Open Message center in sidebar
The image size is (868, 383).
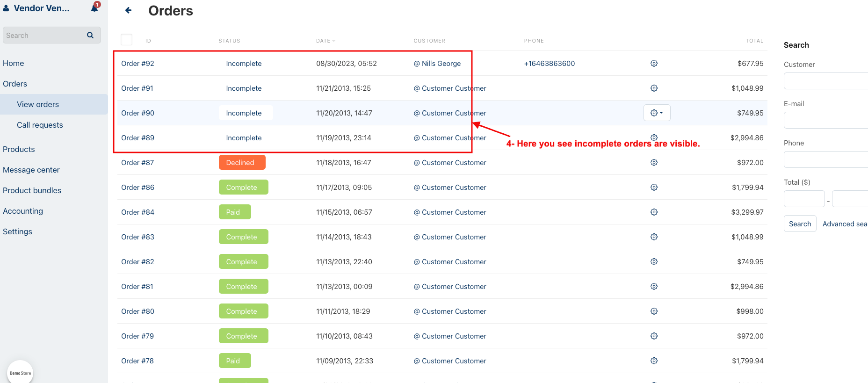tap(31, 170)
